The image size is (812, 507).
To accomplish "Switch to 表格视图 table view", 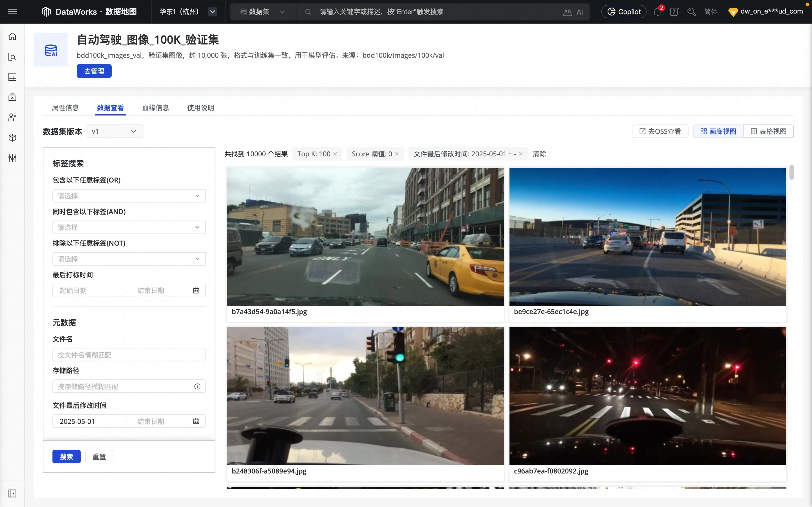I will [768, 132].
